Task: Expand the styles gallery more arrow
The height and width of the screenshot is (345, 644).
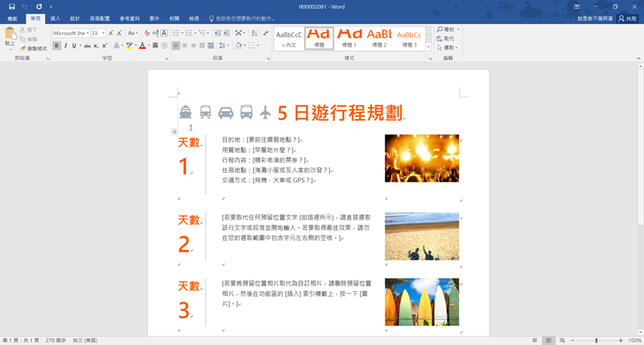Action: pyautogui.click(x=429, y=47)
